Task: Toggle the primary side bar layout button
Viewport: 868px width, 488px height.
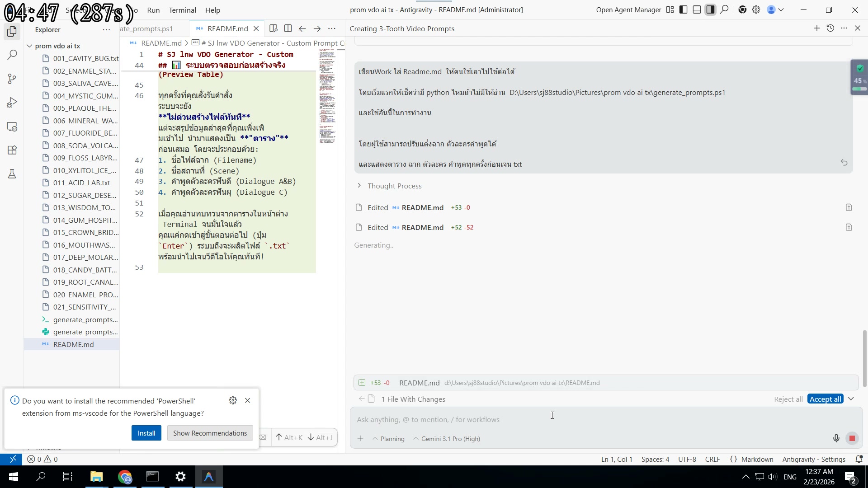Action: (x=684, y=9)
